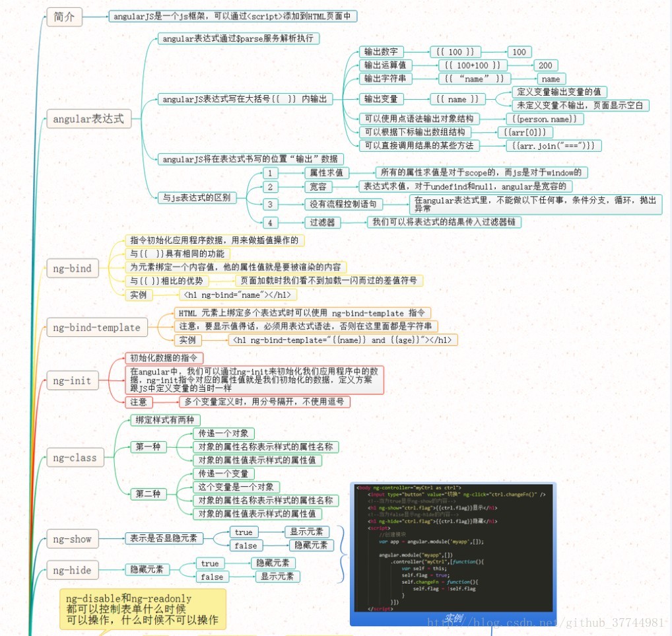
Task: Select the {{arr.join("===")}} node
Action: tap(554, 146)
